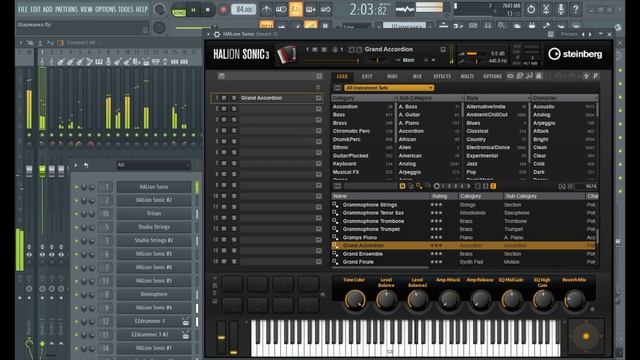Click the EQ Mid Gain knob

coord(511,300)
